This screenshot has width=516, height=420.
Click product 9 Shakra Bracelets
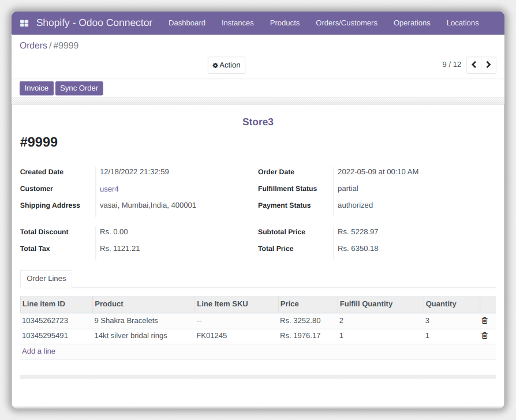[x=126, y=321]
